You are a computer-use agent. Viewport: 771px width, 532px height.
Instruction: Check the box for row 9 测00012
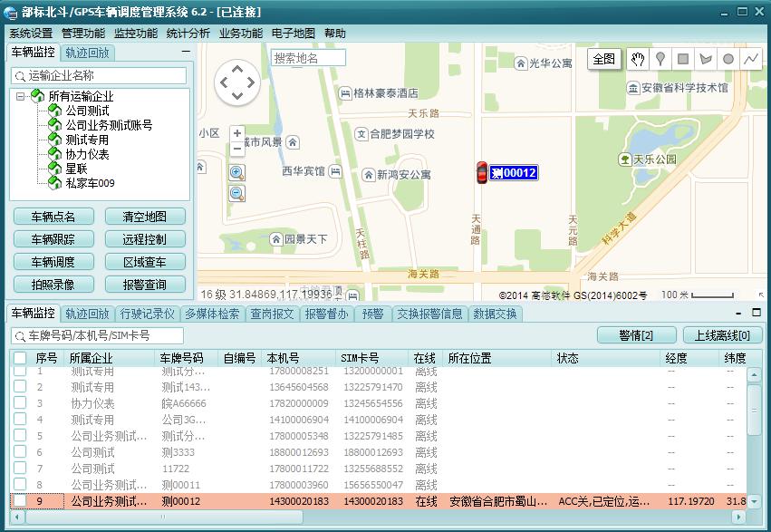[20, 501]
